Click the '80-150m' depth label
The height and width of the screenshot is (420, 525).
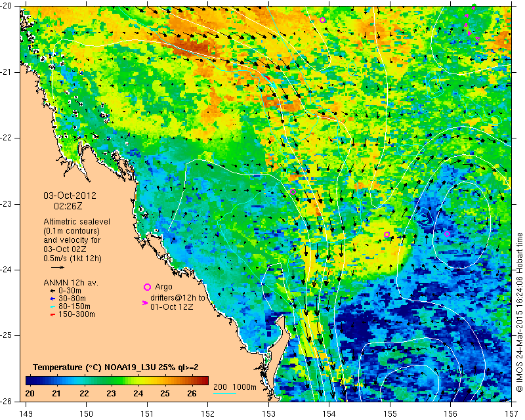(74, 306)
